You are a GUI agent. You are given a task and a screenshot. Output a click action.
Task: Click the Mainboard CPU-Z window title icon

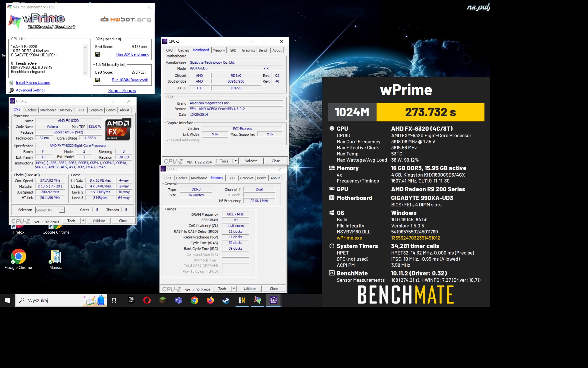click(x=165, y=41)
